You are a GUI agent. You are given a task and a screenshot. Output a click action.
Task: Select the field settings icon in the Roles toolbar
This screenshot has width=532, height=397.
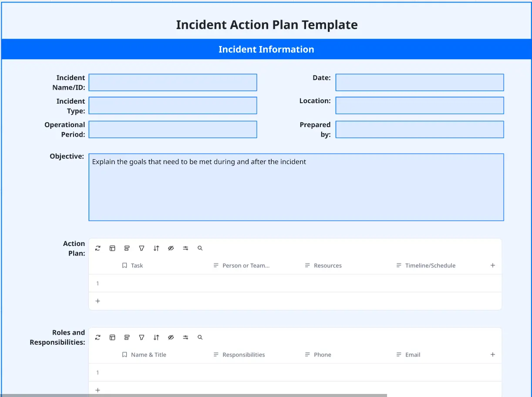[185, 337]
